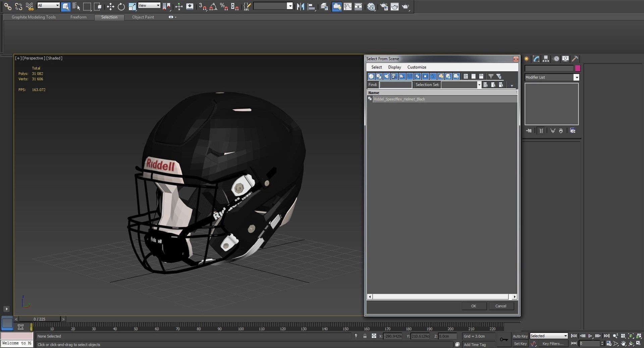Open the reference coordinate View dropdown
This screenshot has height=348, width=644.
coord(149,5)
